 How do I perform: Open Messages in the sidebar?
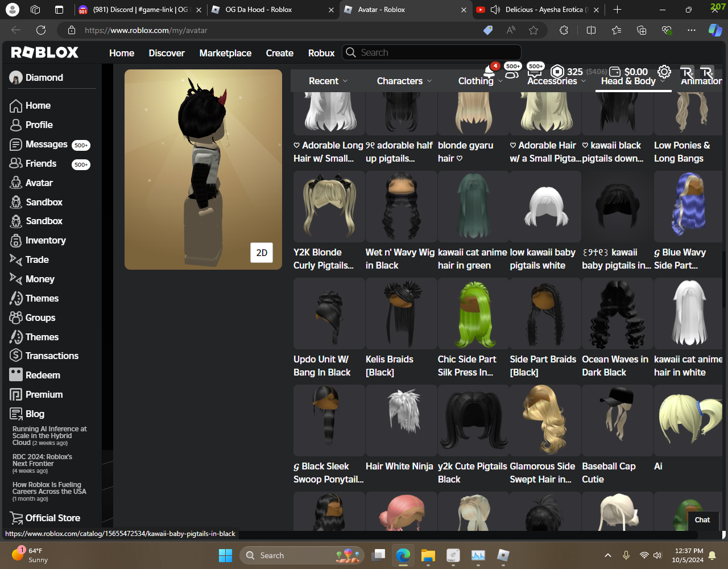(x=46, y=145)
